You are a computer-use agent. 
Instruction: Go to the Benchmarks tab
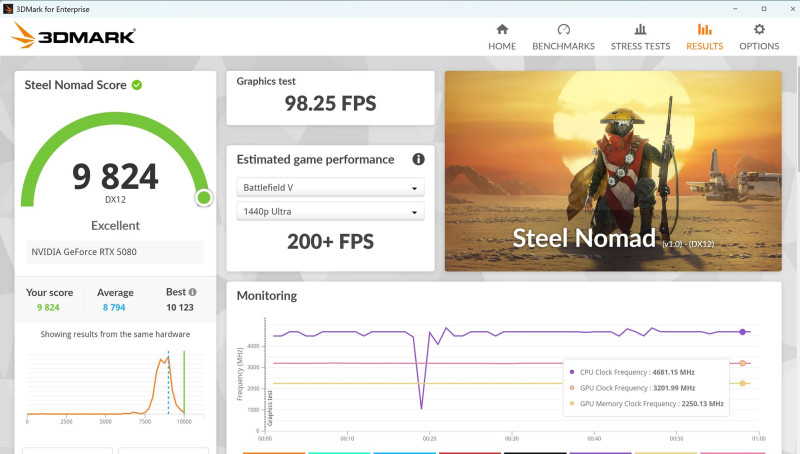pyautogui.click(x=563, y=37)
